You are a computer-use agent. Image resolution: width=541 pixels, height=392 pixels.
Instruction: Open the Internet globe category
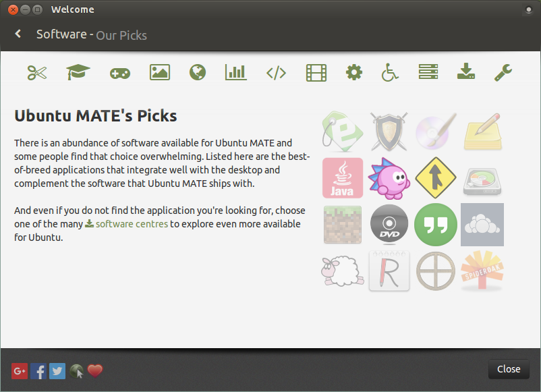pyautogui.click(x=198, y=72)
